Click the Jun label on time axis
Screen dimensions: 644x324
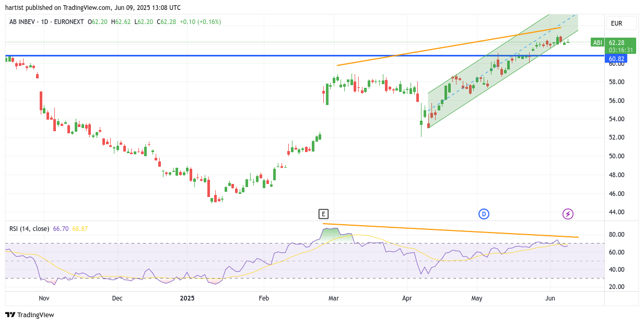coord(549,298)
